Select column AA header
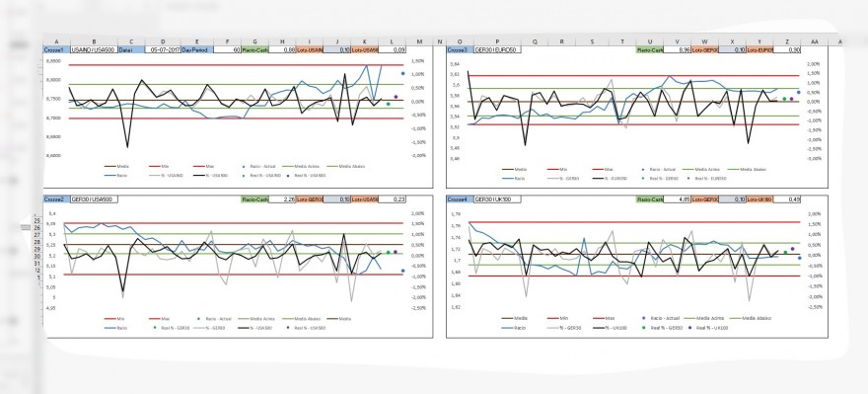Viewport: 868px width, 394px height. [814, 41]
